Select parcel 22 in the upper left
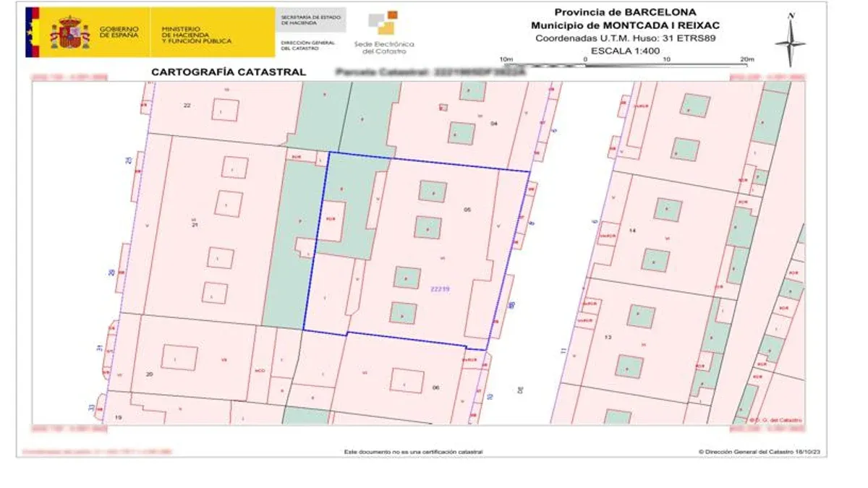Screen dimensions: 868x488 187,106
